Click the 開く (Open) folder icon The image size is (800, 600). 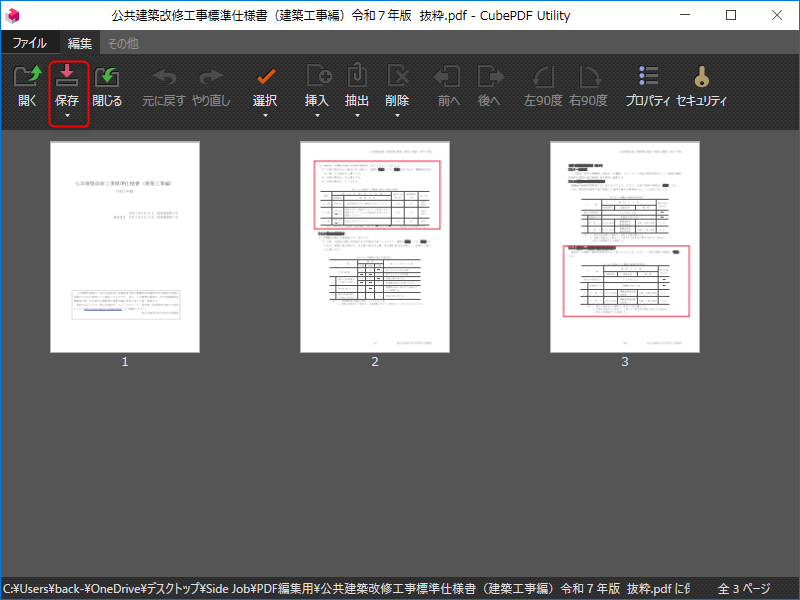(27, 78)
